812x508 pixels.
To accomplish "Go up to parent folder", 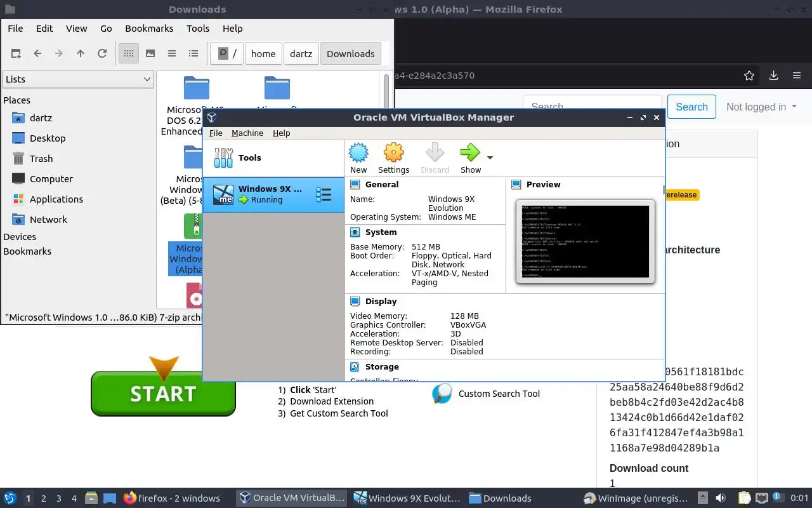I will 81,54.
